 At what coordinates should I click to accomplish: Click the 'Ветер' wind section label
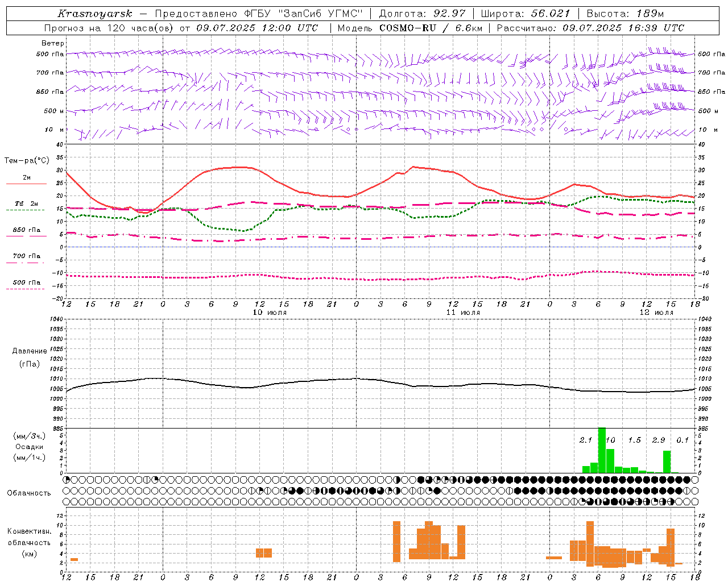[x=53, y=43]
